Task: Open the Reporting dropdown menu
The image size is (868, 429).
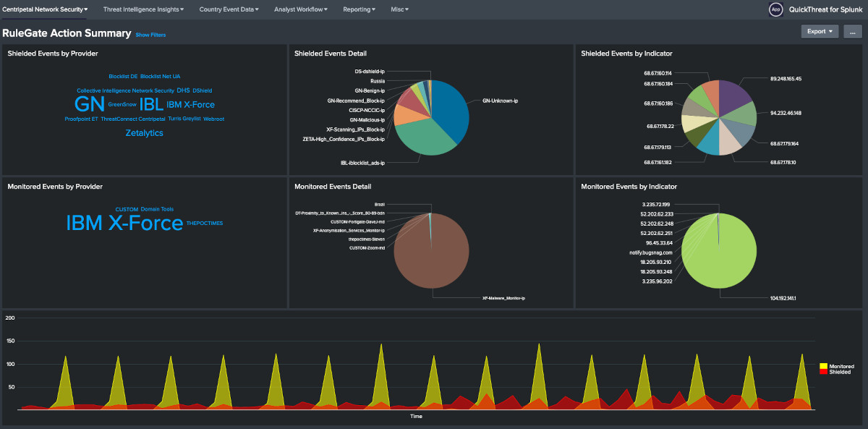Action: click(359, 9)
